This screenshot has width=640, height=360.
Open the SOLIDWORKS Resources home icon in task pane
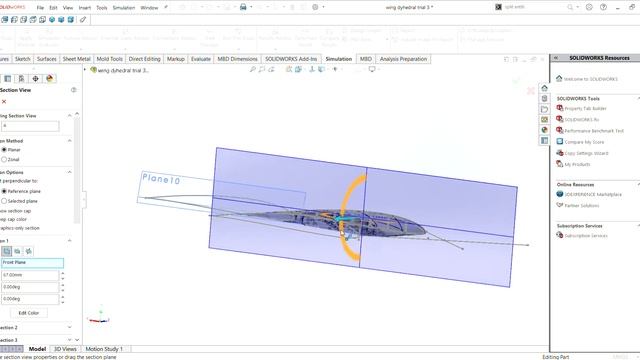click(544, 88)
